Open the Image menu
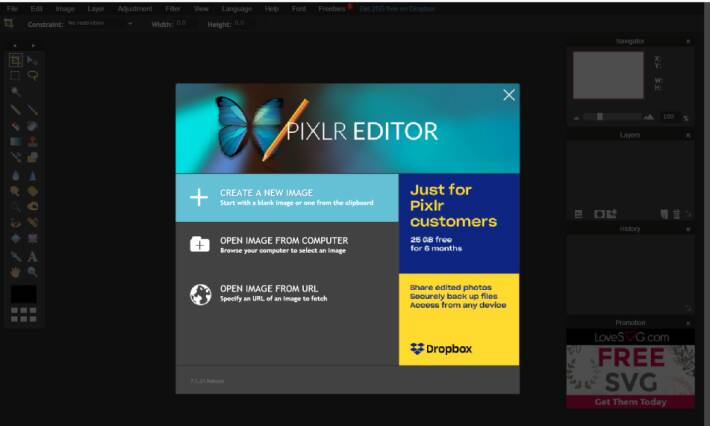This screenshot has width=710, height=426. point(65,9)
